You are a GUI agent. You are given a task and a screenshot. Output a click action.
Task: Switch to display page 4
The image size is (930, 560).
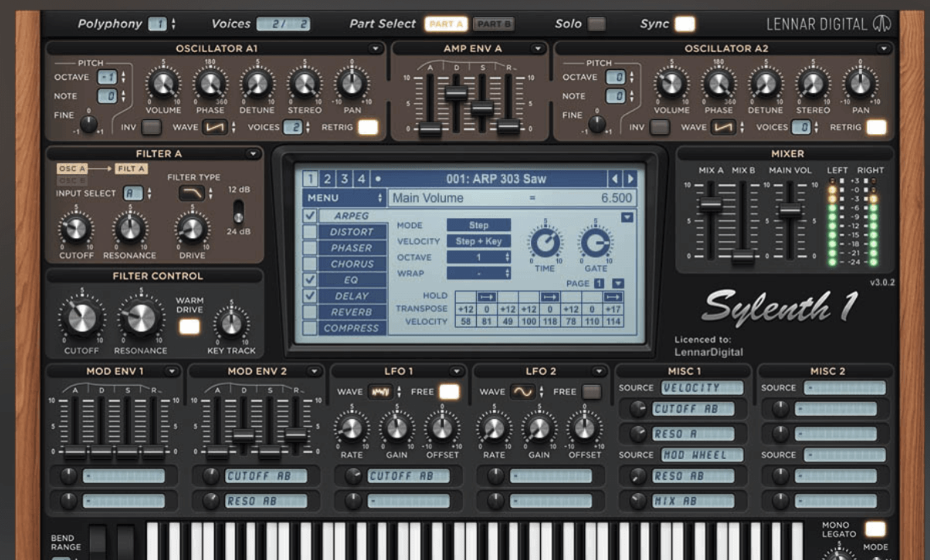point(361,178)
